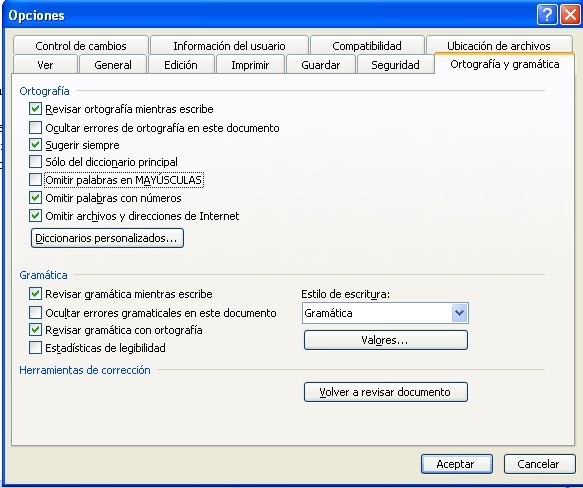Screen dimensions: 583x488
Task: Confirm settings with Aceptar
Action: 457,464
